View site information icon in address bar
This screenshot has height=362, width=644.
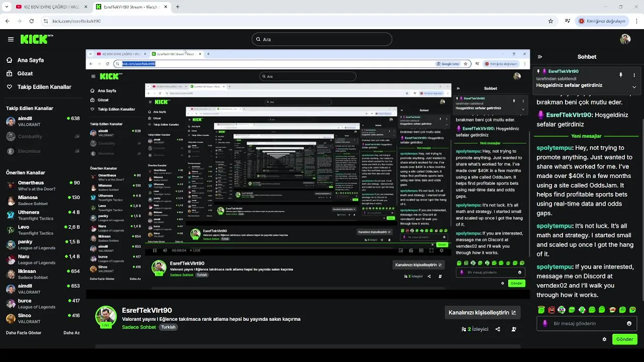pyautogui.click(x=46, y=21)
